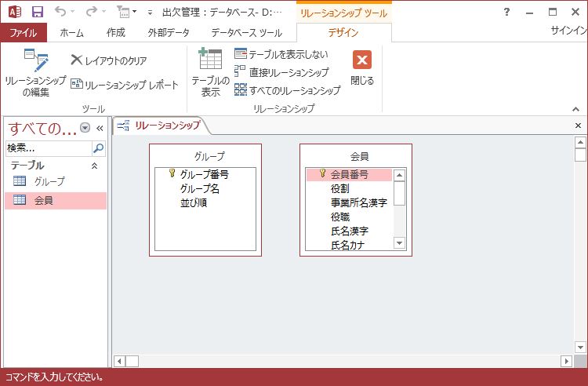Viewport: 588px width, 386px height.
Task: Switch to the 外部データ ribbon tab
Action: (x=169, y=33)
